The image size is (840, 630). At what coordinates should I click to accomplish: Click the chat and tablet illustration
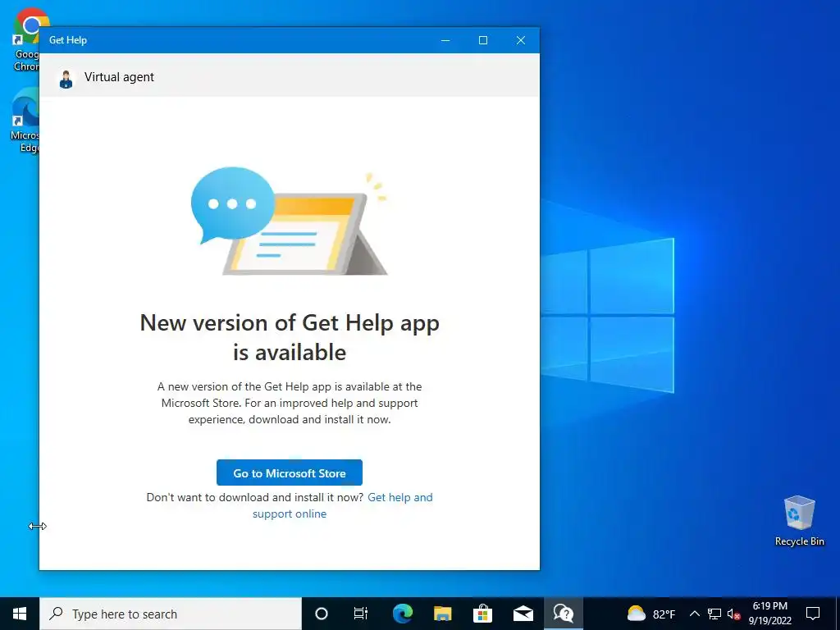pyautogui.click(x=290, y=222)
